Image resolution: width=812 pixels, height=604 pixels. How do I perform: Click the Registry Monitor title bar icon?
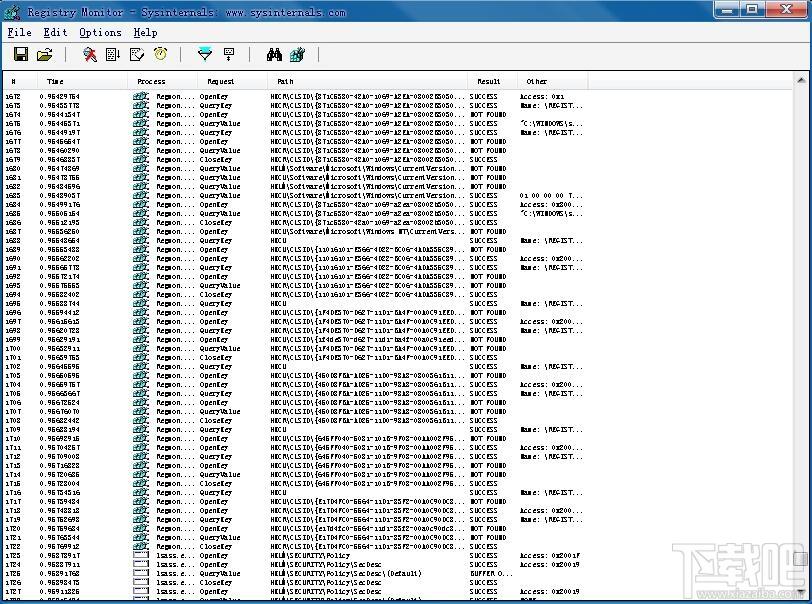pos(10,10)
